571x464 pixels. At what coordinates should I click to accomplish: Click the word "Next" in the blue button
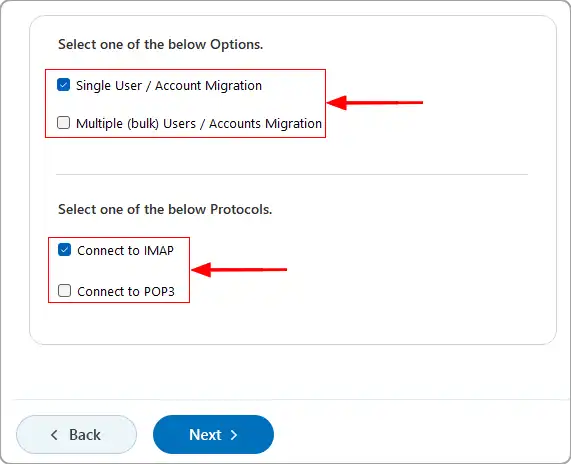[x=205, y=435]
